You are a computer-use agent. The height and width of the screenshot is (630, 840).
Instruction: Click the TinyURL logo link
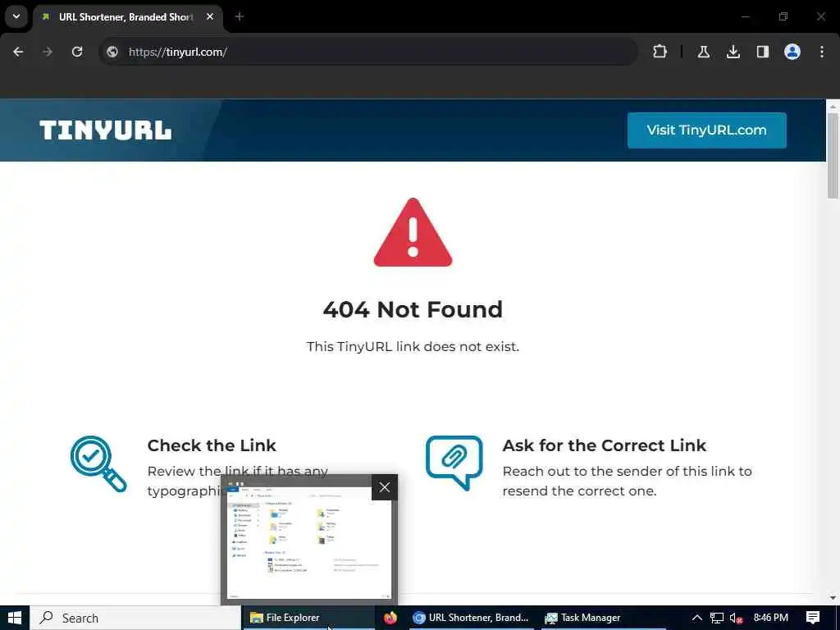click(x=106, y=130)
